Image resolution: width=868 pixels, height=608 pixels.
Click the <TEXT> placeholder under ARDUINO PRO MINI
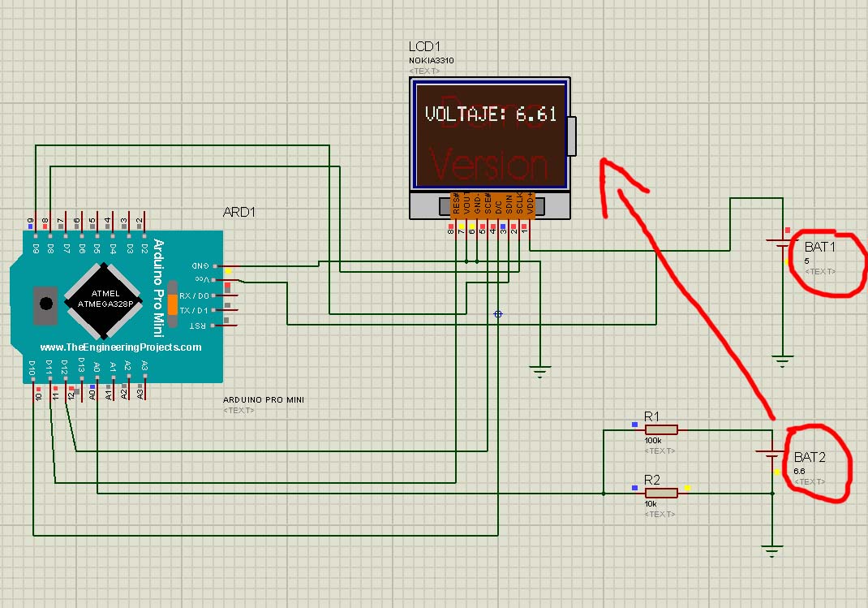[238, 410]
